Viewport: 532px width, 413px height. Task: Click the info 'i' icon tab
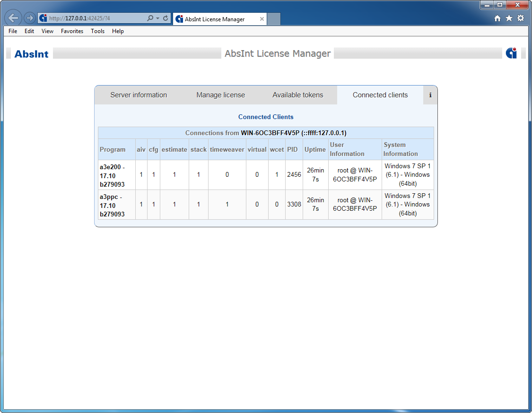pos(430,95)
